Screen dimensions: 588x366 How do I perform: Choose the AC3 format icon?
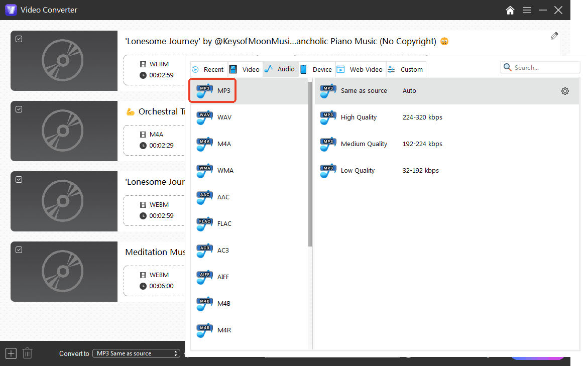(204, 251)
